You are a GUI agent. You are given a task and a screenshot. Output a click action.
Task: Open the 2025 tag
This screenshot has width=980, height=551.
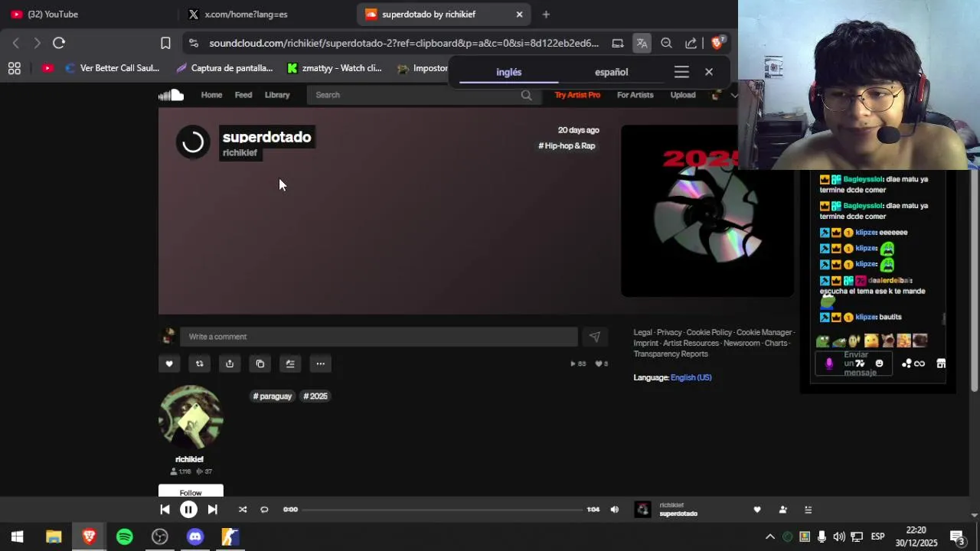[x=315, y=396]
